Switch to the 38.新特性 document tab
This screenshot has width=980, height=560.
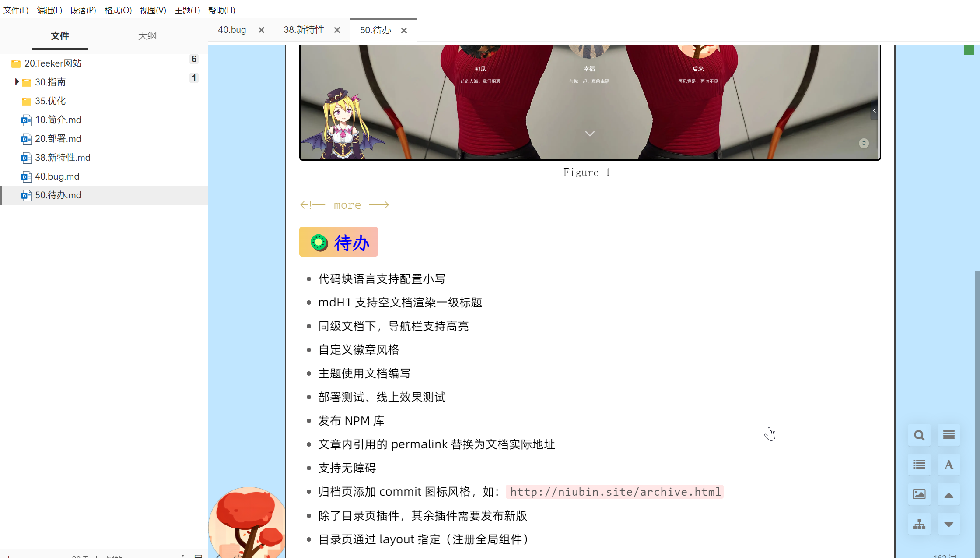tap(304, 30)
